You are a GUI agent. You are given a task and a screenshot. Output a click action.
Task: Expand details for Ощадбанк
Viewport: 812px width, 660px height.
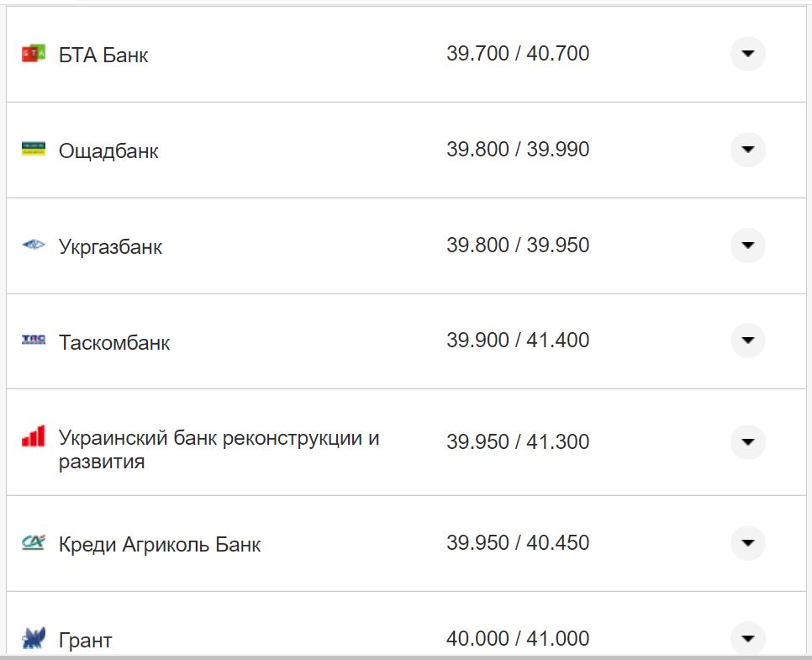pos(746,150)
